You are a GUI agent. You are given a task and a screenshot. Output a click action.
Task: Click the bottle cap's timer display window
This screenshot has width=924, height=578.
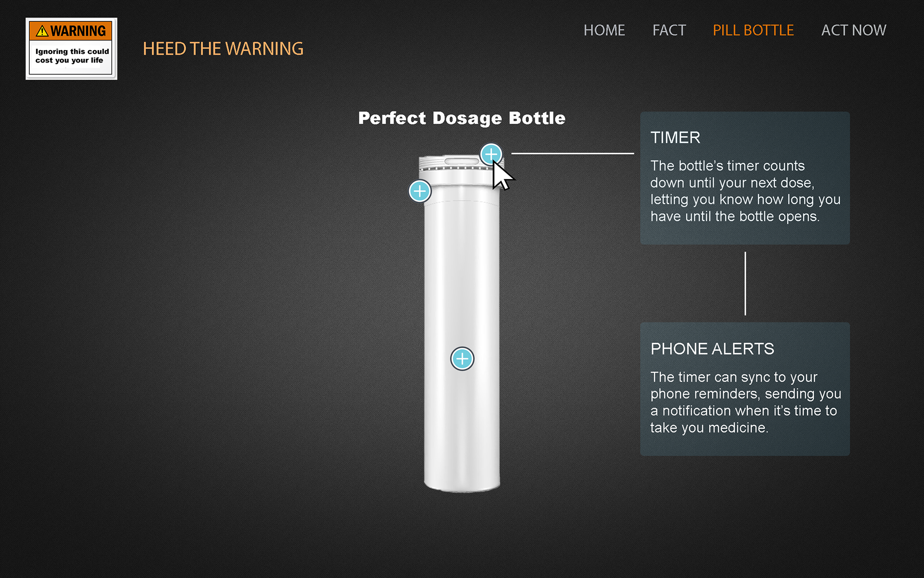tap(461, 161)
